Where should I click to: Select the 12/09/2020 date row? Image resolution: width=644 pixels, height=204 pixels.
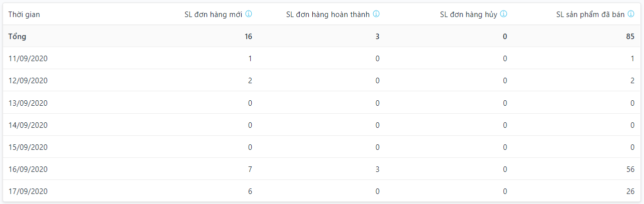tap(28, 81)
